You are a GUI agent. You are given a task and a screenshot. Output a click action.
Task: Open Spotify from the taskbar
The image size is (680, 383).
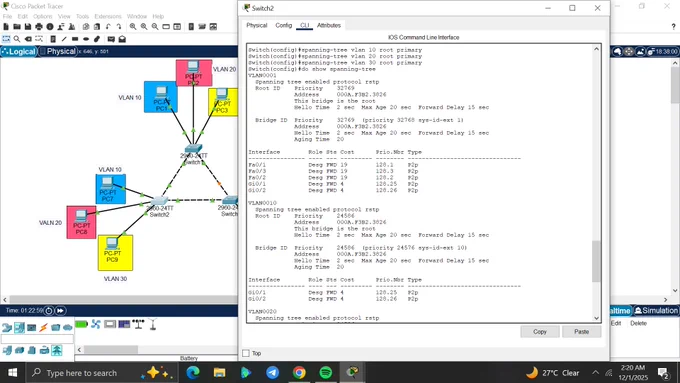[326, 373]
